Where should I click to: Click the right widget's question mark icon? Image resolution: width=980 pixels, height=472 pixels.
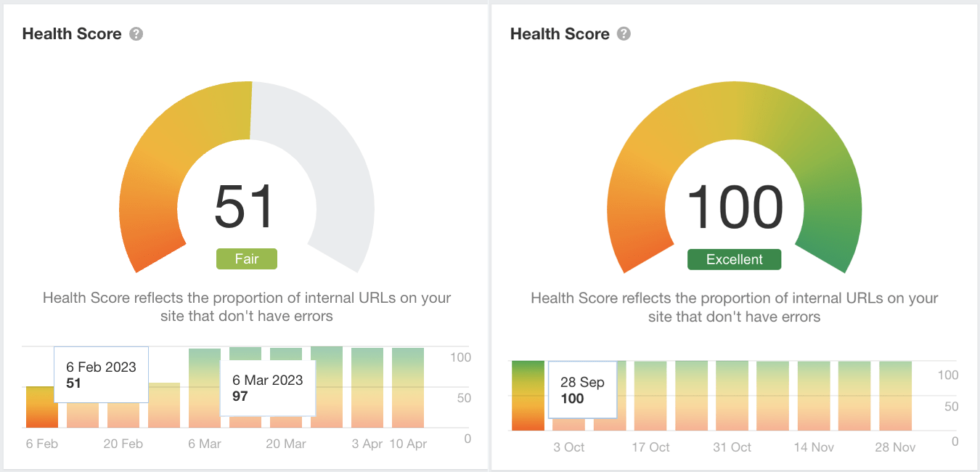[626, 32]
